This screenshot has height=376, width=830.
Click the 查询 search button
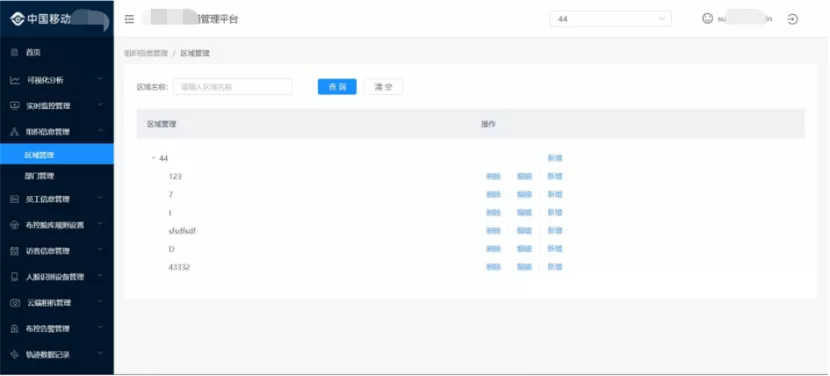point(337,87)
